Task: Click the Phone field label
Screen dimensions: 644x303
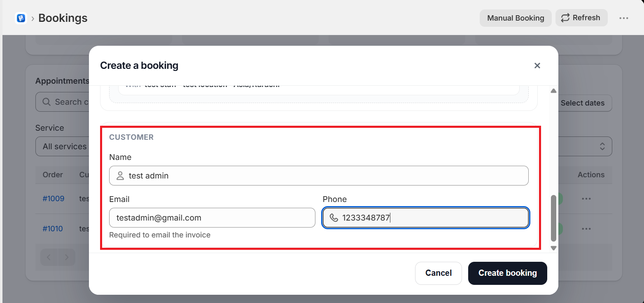Action: tap(335, 199)
